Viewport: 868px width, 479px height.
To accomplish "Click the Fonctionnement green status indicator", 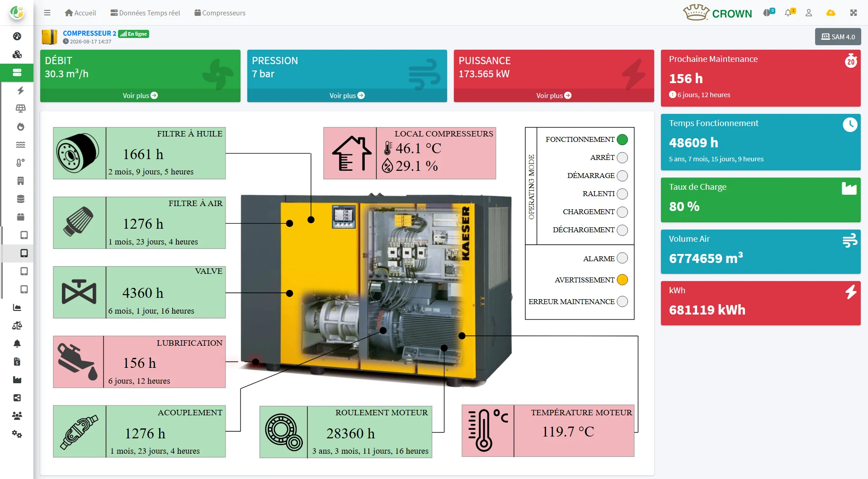I will (x=623, y=140).
